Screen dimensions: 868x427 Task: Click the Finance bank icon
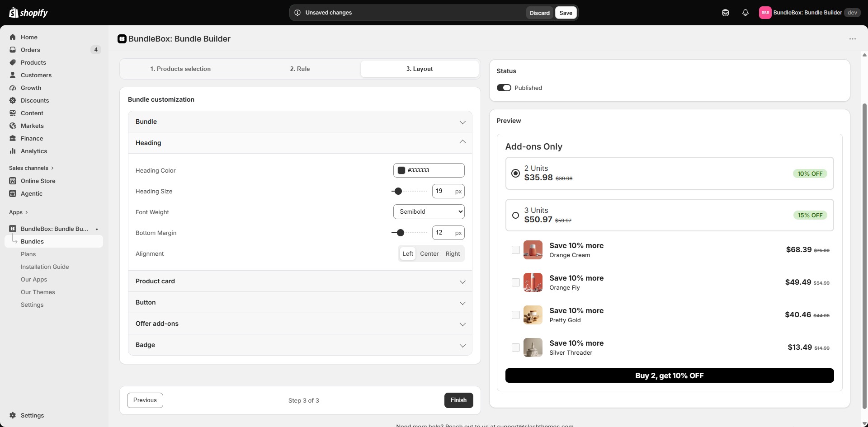pos(13,138)
